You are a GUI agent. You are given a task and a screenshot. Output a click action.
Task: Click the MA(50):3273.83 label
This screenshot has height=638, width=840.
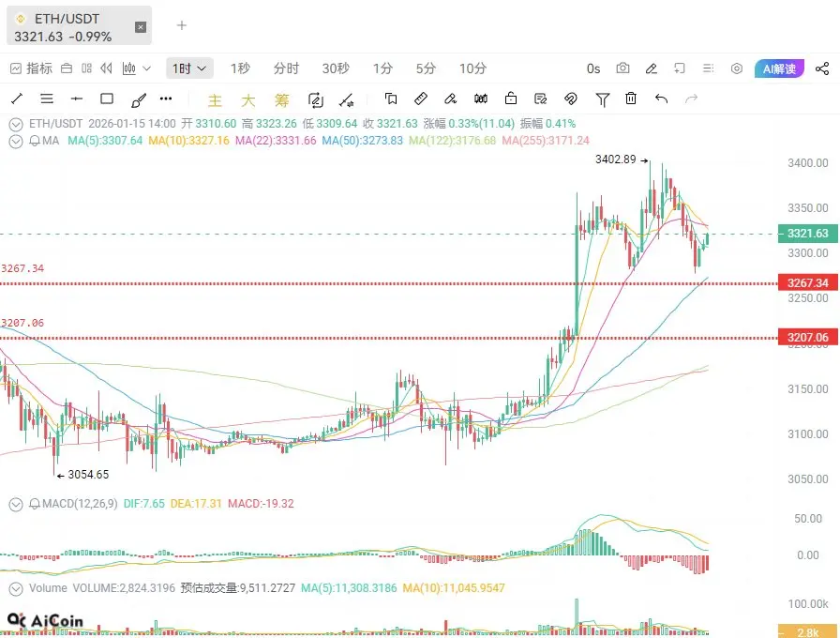point(362,141)
